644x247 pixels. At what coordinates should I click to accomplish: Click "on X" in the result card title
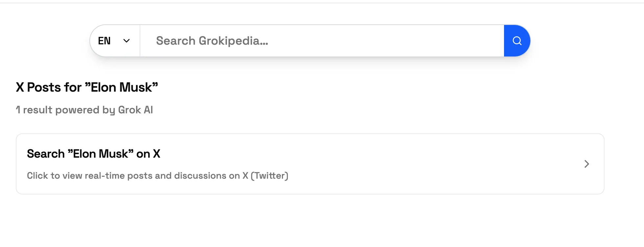coord(148,154)
